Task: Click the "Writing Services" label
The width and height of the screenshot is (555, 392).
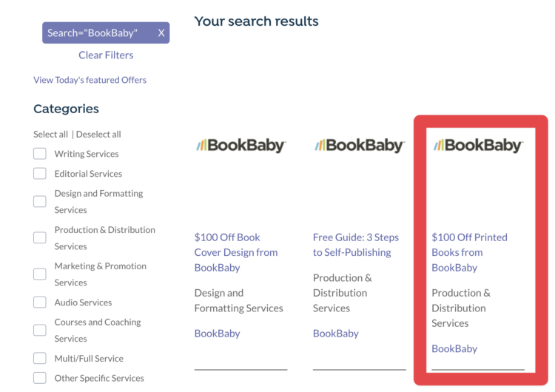Action: click(x=87, y=154)
